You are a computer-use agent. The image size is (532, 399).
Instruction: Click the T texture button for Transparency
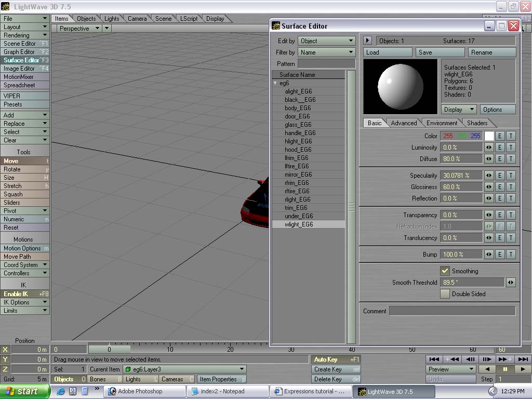point(511,215)
